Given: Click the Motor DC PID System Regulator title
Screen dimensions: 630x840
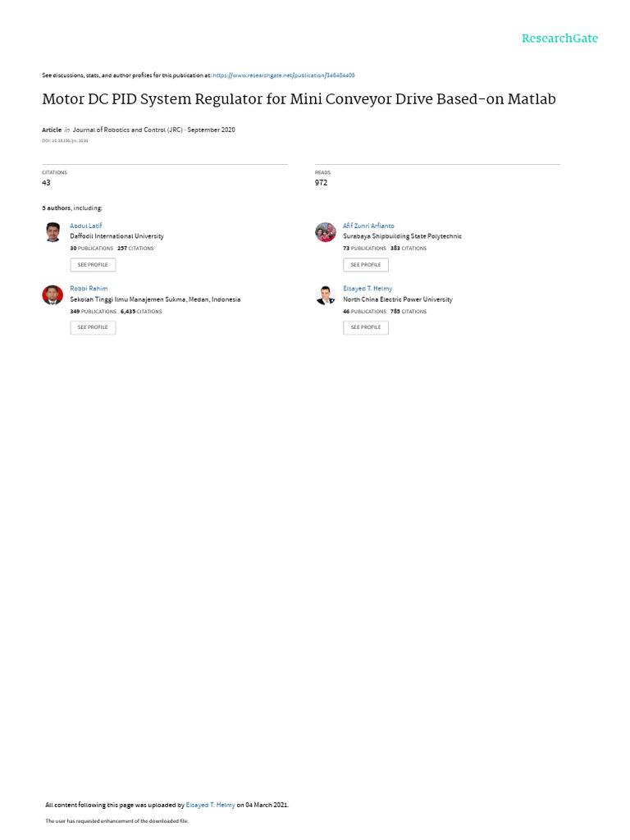Looking at the screenshot, I should click(x=299, y=99).
